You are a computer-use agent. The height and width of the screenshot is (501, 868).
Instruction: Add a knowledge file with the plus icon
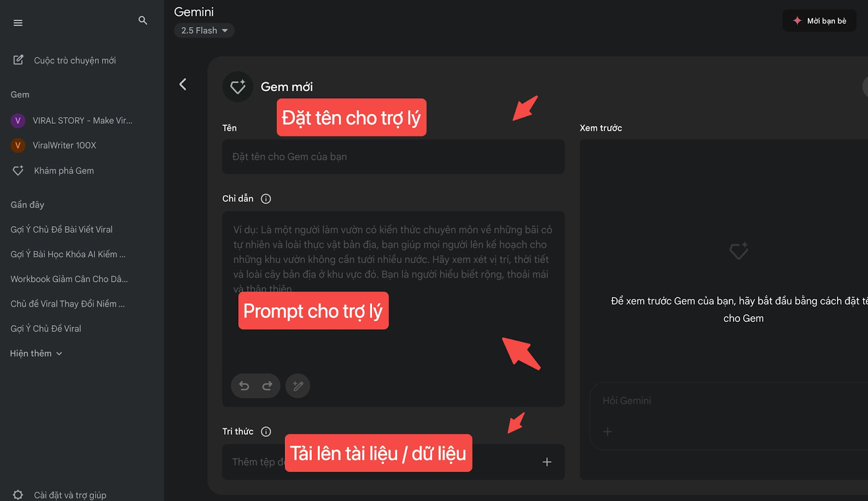(547, 462)
